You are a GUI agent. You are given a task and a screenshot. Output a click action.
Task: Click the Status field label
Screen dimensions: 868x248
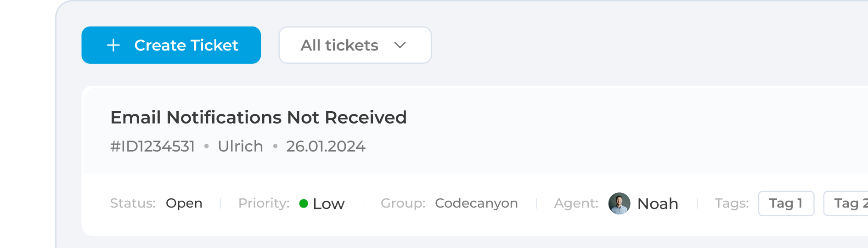[x=133, y=203]
